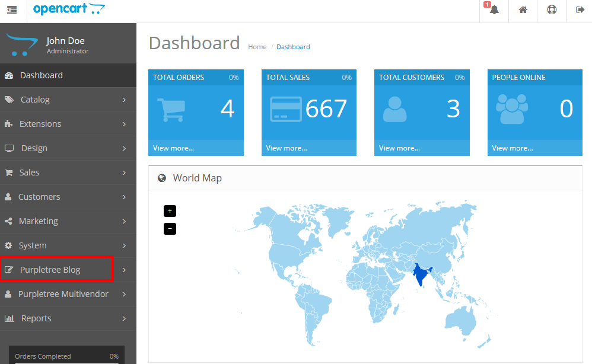View more under Total Sales
Image resolution: width=592 pixels, height=364 pixels.
286,148
